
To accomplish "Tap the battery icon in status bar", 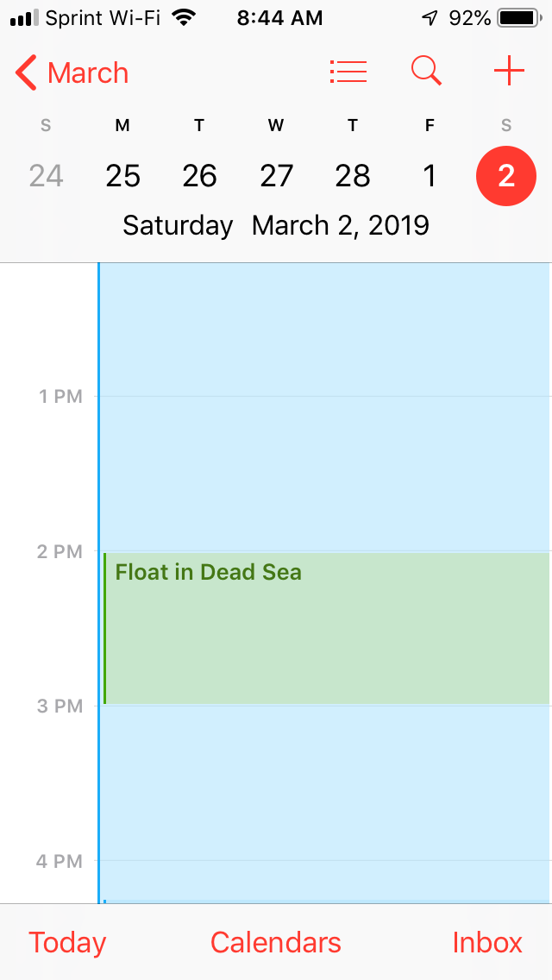I will click(x=517, y=17).
